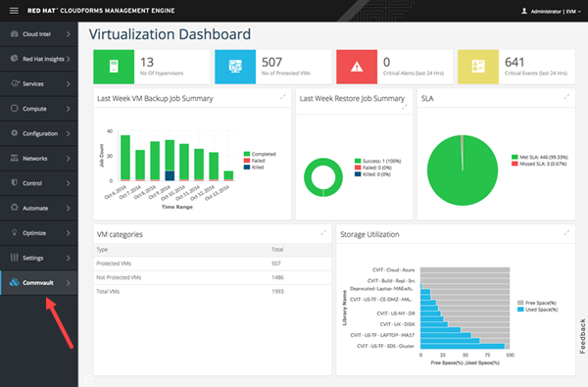Open the Cloud Intel menu
Viewport: 588px width, 387px height.
[39, 34]
